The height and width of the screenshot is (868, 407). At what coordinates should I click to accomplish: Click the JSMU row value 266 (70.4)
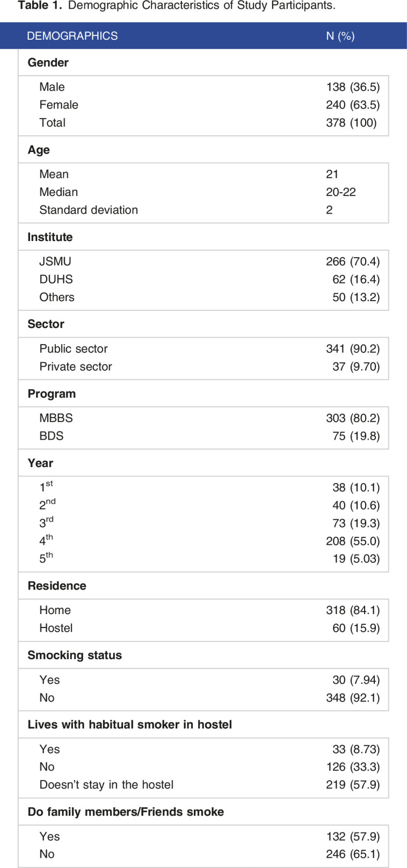pos(353,261)
